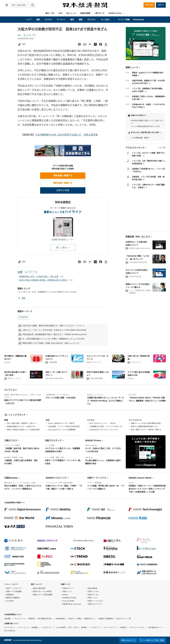Open the STAP細胞事件10年 related article link
The height and width of the screenshot is (644, 170).
66,135
